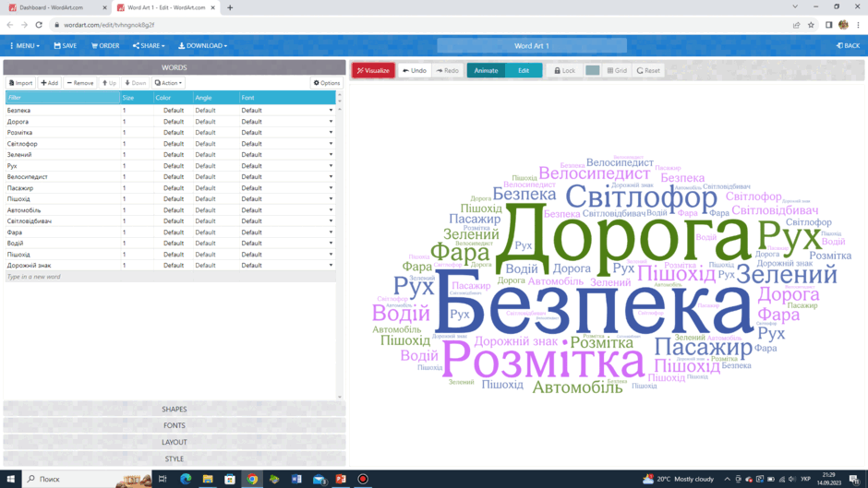
Task: Reload the current page
Action: 39,25
